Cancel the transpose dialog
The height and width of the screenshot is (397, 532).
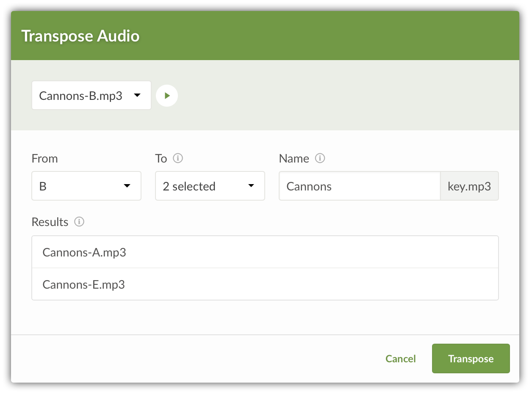pyautogui.click(x=400, y=359)
